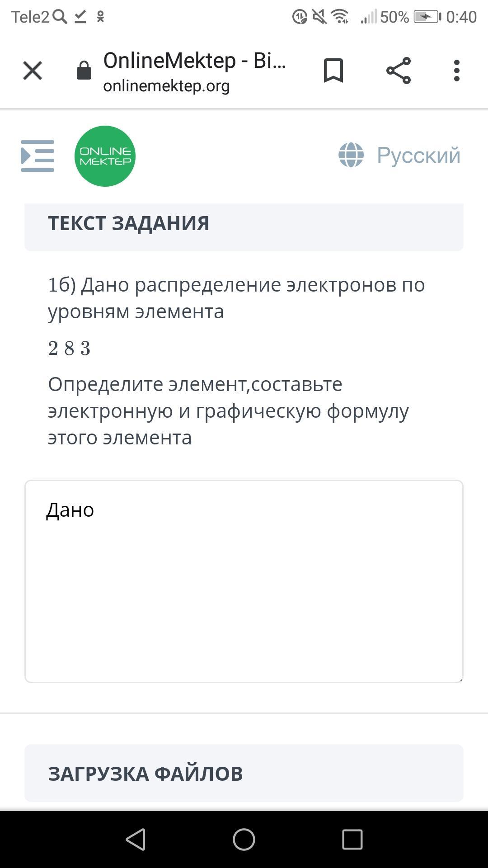Open the Русский language selector

(x=418, y=155)
